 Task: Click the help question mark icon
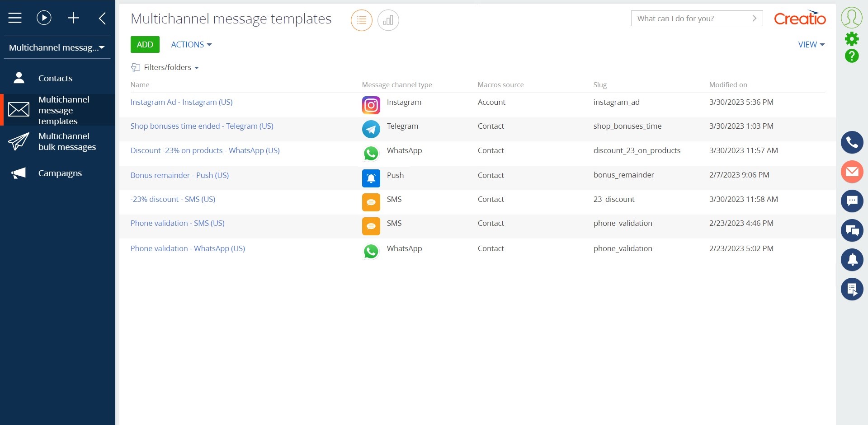[x=852, y=56]
